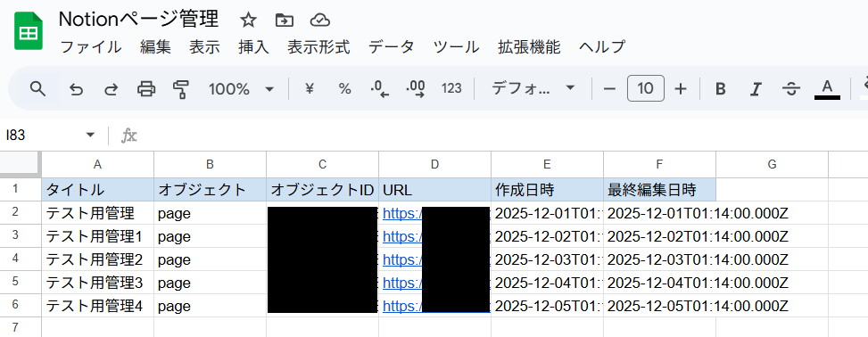Open the ファイル menu
The width and height of the screenshot is (868, 337).
90,47
